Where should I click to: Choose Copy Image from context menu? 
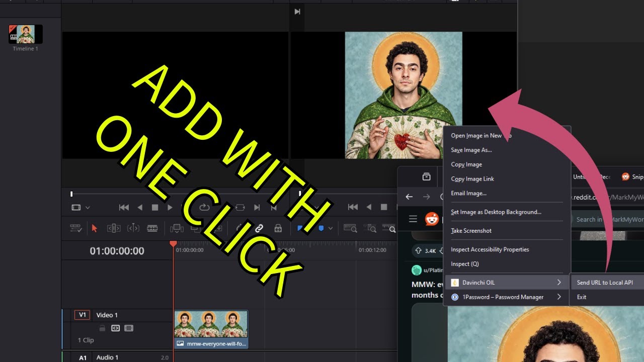507,164
